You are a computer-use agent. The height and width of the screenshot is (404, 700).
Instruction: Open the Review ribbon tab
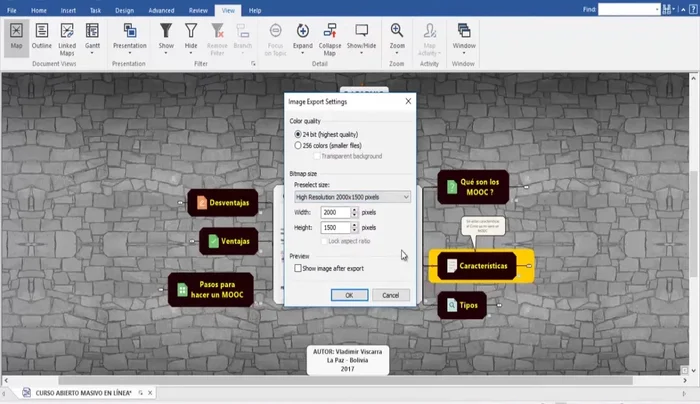pyautogui.click(x=199, y=9)
